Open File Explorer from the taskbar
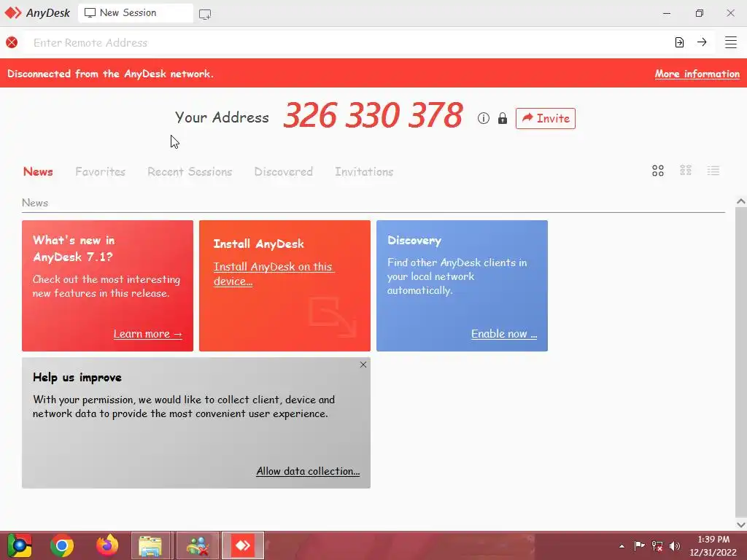 click(150, 545)
